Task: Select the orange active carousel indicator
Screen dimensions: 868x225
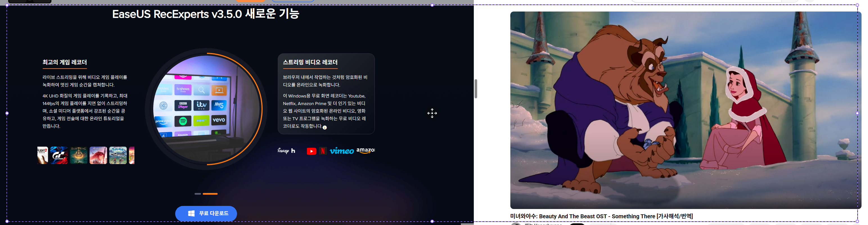Action: (210, 194)
